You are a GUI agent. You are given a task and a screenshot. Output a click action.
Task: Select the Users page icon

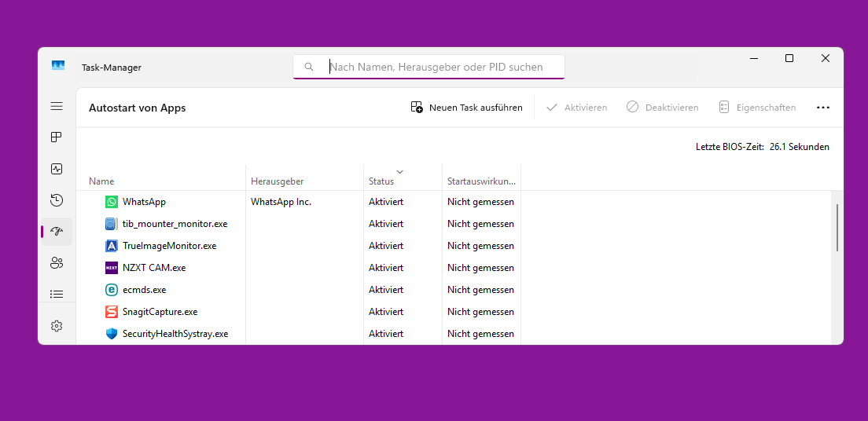[57, 263]
